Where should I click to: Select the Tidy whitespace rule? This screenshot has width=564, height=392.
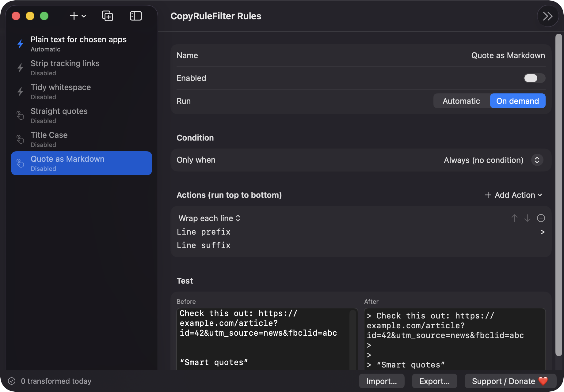82,92
